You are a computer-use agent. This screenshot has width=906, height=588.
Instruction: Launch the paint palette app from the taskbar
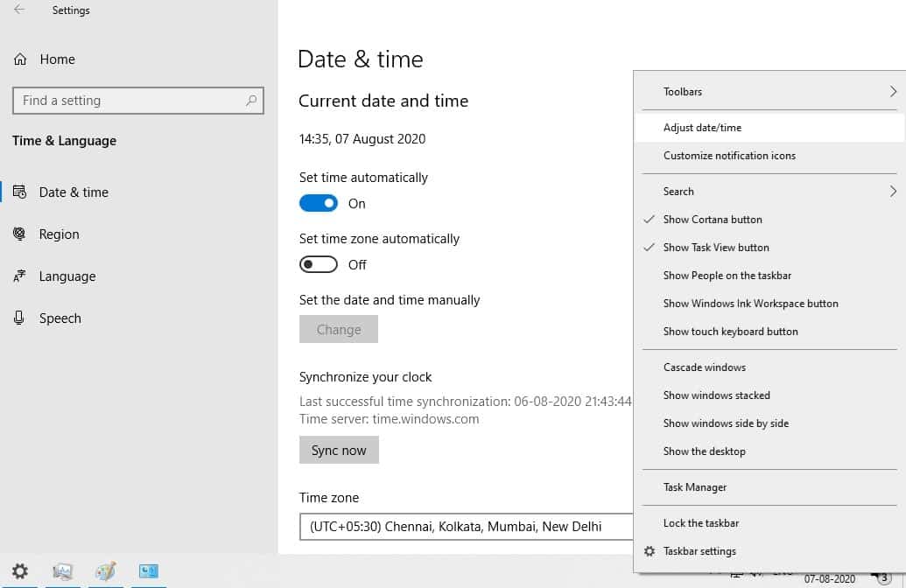[105, 571]
